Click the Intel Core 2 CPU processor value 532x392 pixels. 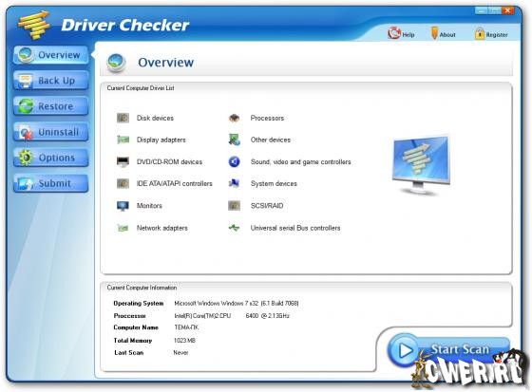click(232, 316)
